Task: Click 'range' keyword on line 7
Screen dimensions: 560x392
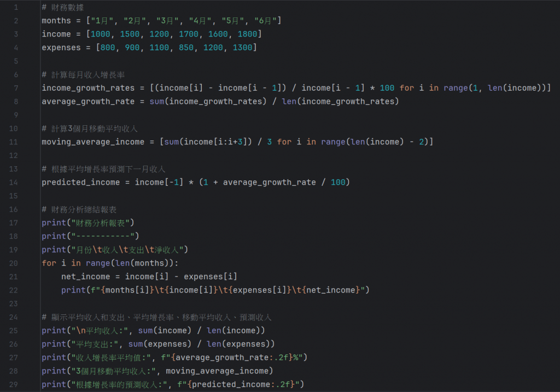Action: click(x=456, y=88)
